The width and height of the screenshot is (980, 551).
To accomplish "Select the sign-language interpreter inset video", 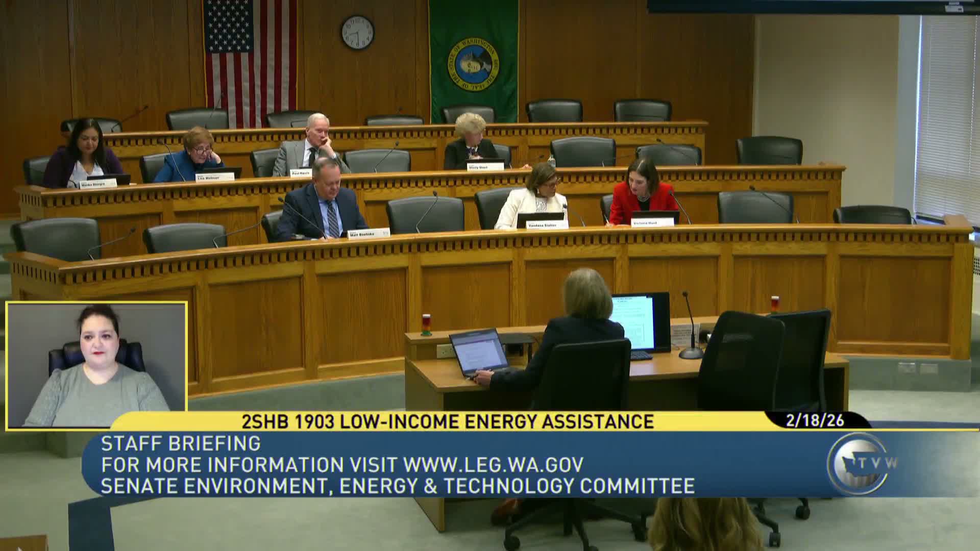I will pos(97,365).
